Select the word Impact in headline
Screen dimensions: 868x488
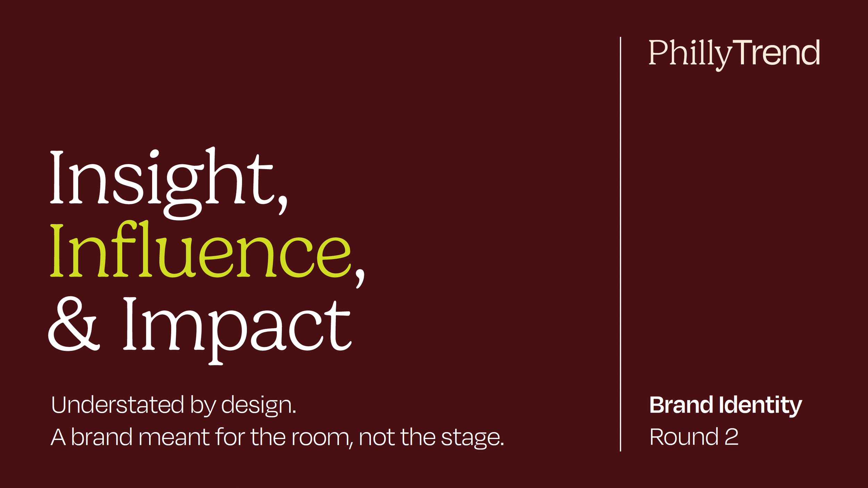(x=237, y=330)
